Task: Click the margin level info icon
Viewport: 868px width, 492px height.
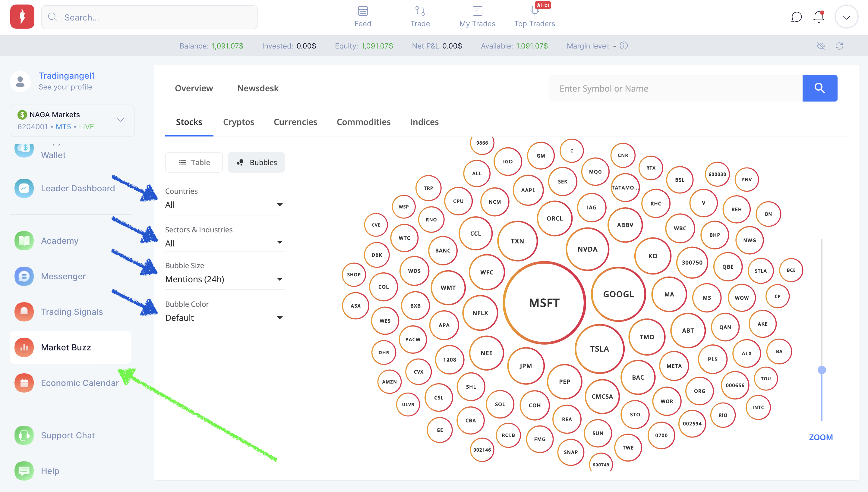Action: coord(624,45)
